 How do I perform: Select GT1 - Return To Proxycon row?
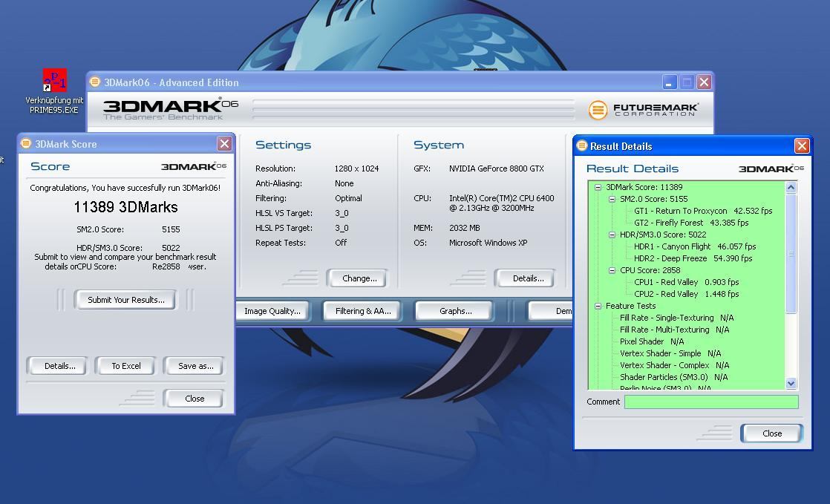[703, 211]
